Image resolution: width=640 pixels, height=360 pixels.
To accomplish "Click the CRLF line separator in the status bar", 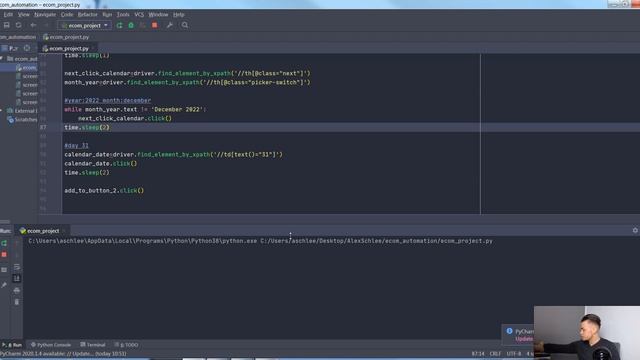I will [x=495, y=354].
